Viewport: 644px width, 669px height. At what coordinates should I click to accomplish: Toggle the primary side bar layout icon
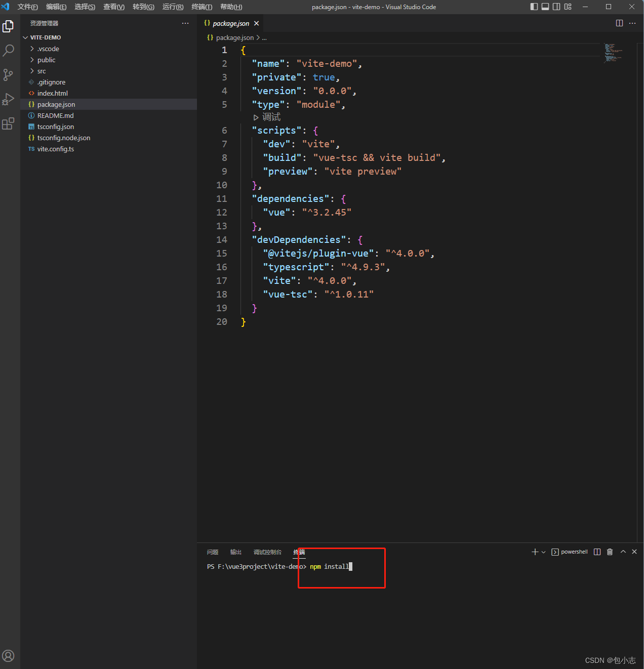pos(534,7)
